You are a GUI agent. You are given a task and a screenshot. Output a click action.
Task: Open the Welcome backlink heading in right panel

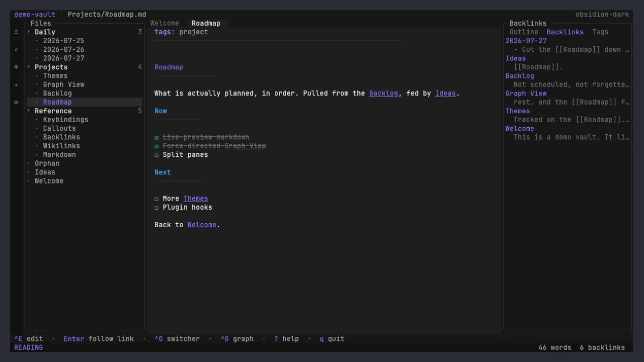pos(520,129)
